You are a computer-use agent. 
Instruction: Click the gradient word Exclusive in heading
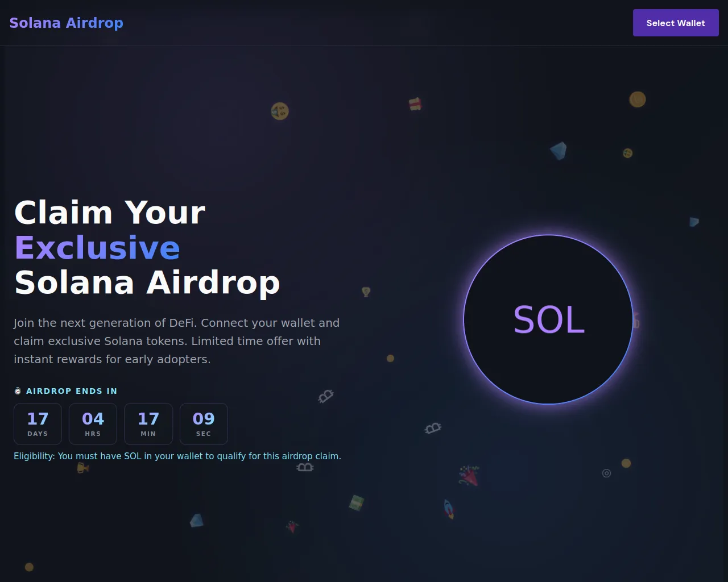coord(97,248)
